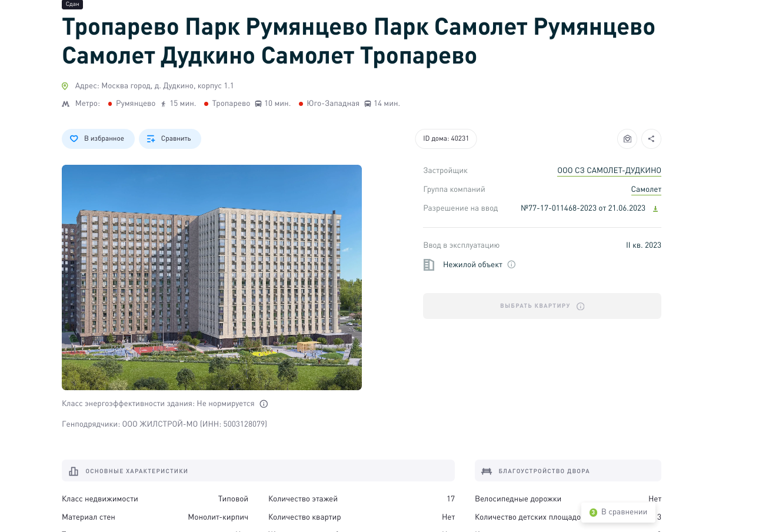The height and width of the screenshot is (532, 759).
Task: Click the ID дома: 40231 badge
Action: (446, 139)
